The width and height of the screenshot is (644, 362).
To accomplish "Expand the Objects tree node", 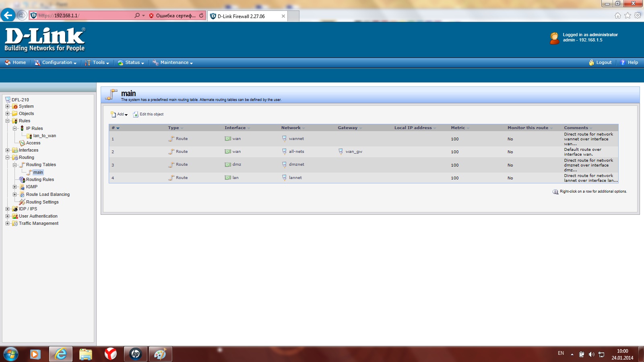I will click(7, 114).
